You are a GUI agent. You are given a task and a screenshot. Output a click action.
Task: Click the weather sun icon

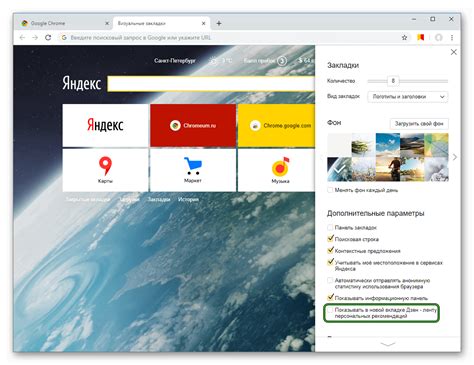click(x=213, y=61)
